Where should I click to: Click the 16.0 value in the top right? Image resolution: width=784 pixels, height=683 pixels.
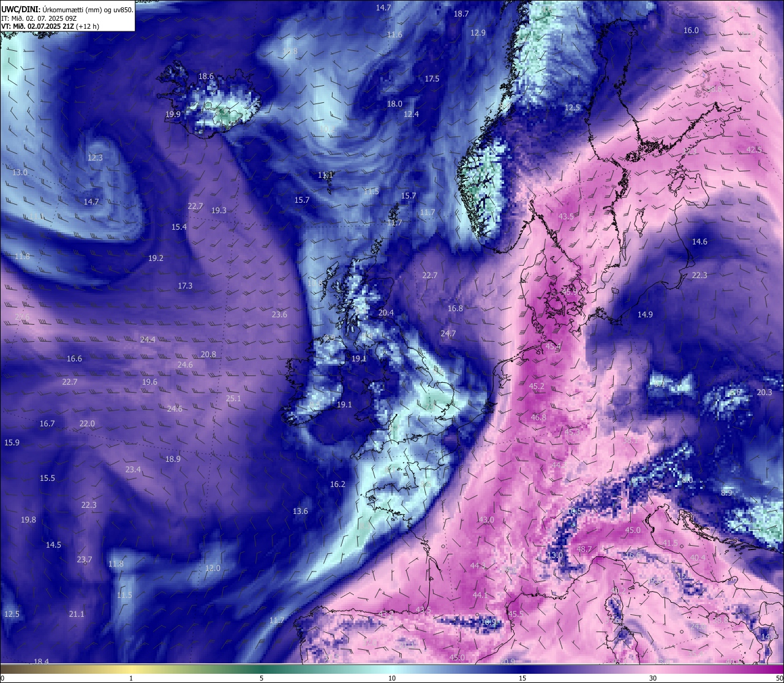tap(691, 31)
